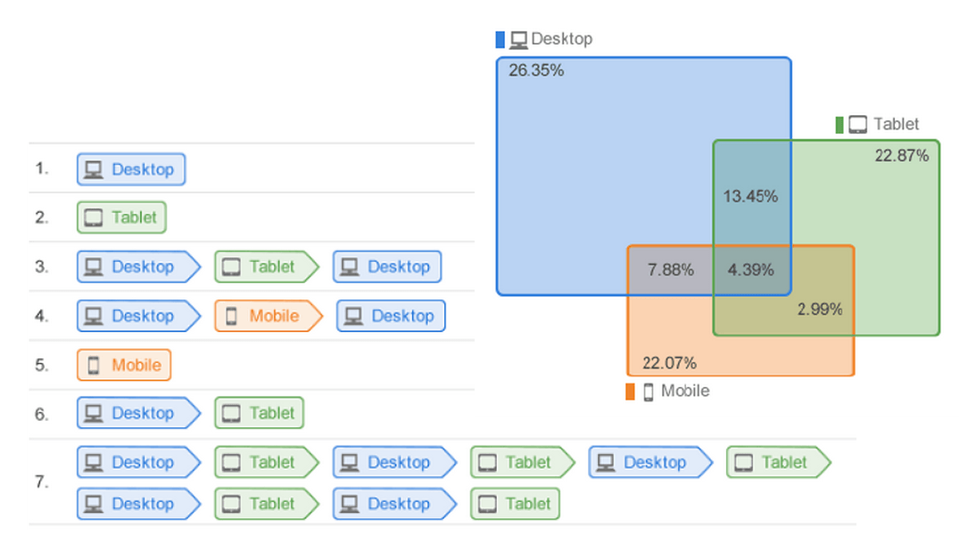Click the 13.45% Desktop-Tablet overlap
Viewport: 976px width, 560px height.
pyautogui.click(x=751, y=196)
